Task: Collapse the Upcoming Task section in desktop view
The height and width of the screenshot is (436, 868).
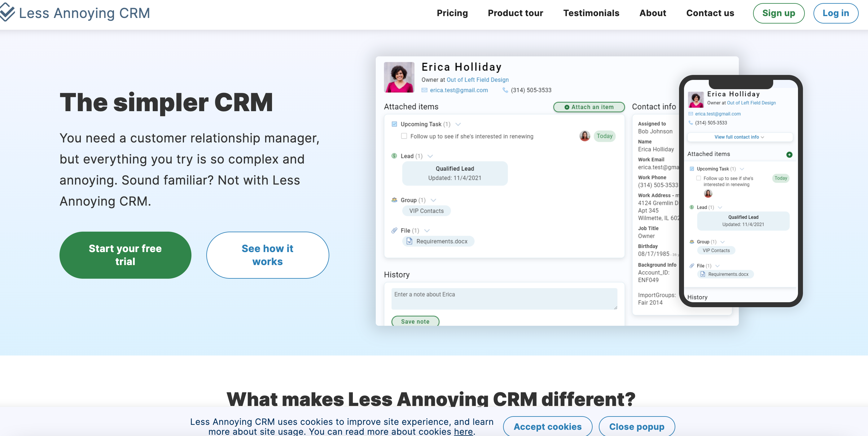Action: point(458,124)
